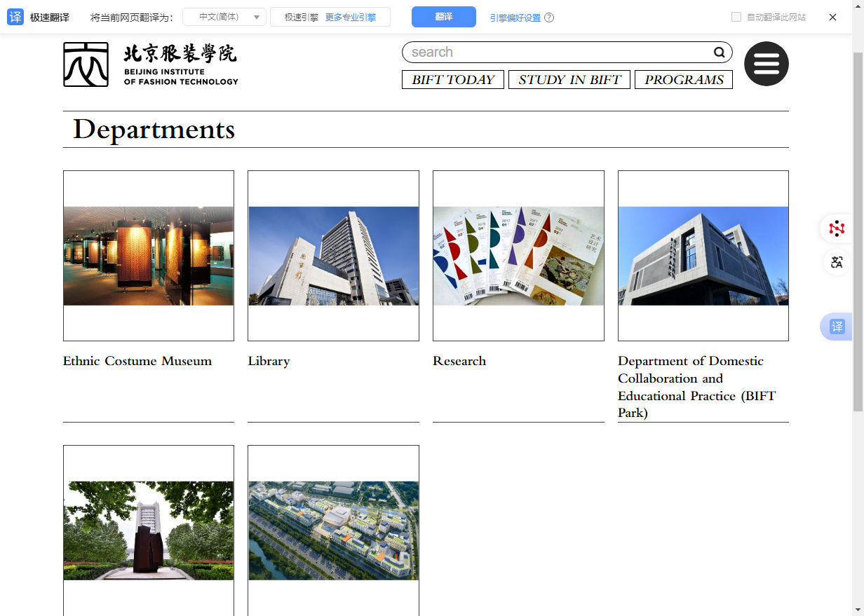Click the red network floating icon

click(x=836, y=228)
